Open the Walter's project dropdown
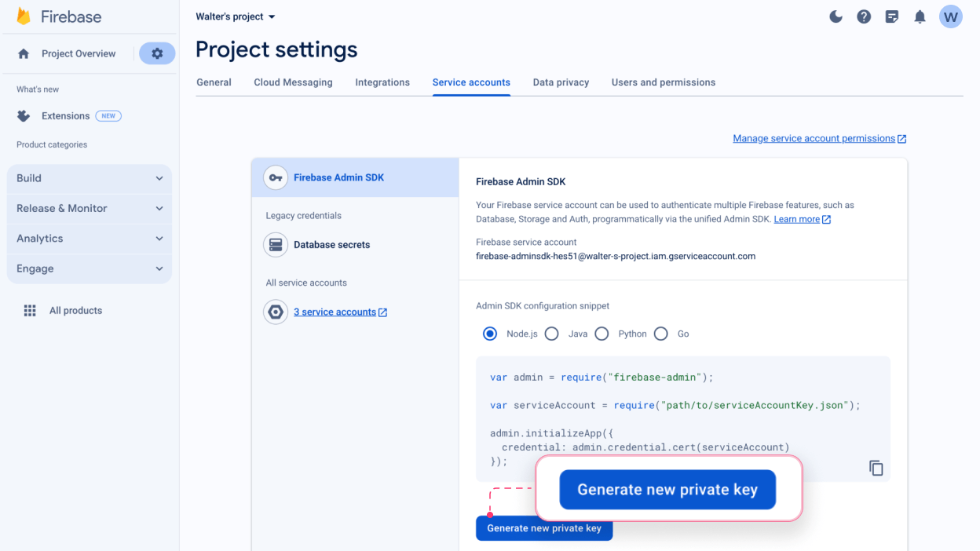Screen dimensions: 980x551 [236, 16]
